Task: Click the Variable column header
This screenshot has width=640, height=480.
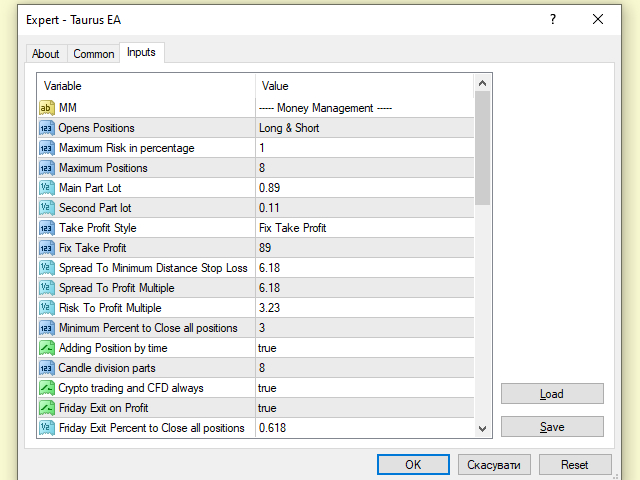Action: pos(147,86)
